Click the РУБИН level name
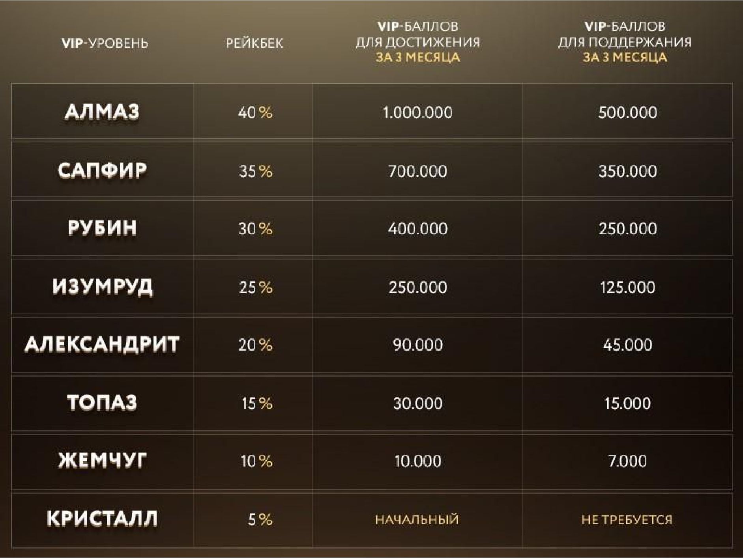 tap(102, 228)
